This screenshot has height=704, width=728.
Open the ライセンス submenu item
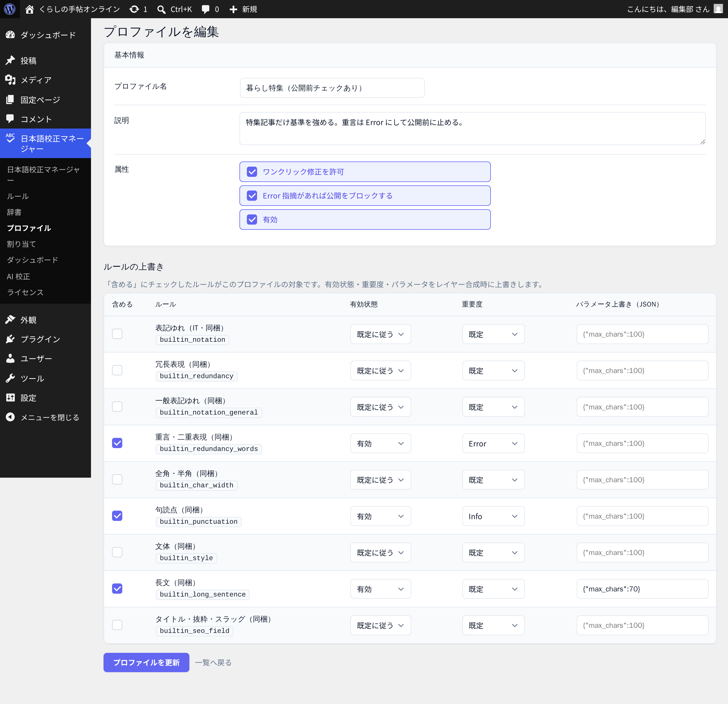tap(25, 292)
